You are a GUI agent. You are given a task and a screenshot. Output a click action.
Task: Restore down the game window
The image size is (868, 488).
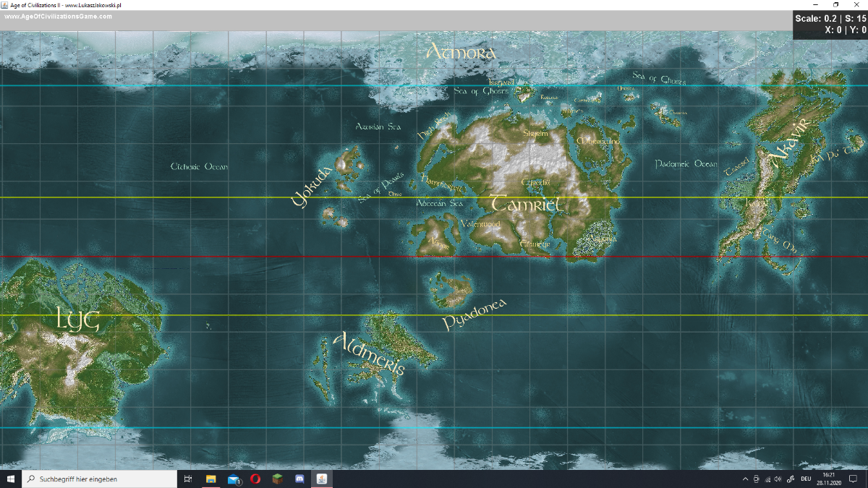tap(836, 4)
